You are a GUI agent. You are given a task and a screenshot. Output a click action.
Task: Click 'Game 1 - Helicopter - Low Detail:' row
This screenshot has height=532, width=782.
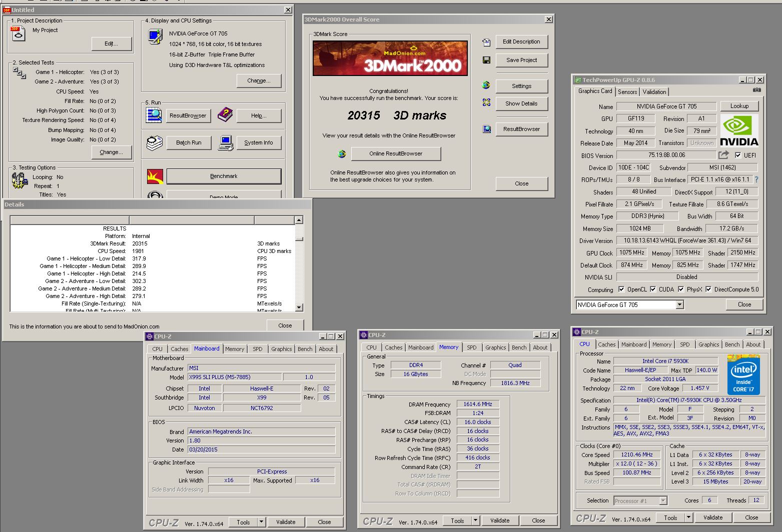pyautogui.click(x=152, y=258)
